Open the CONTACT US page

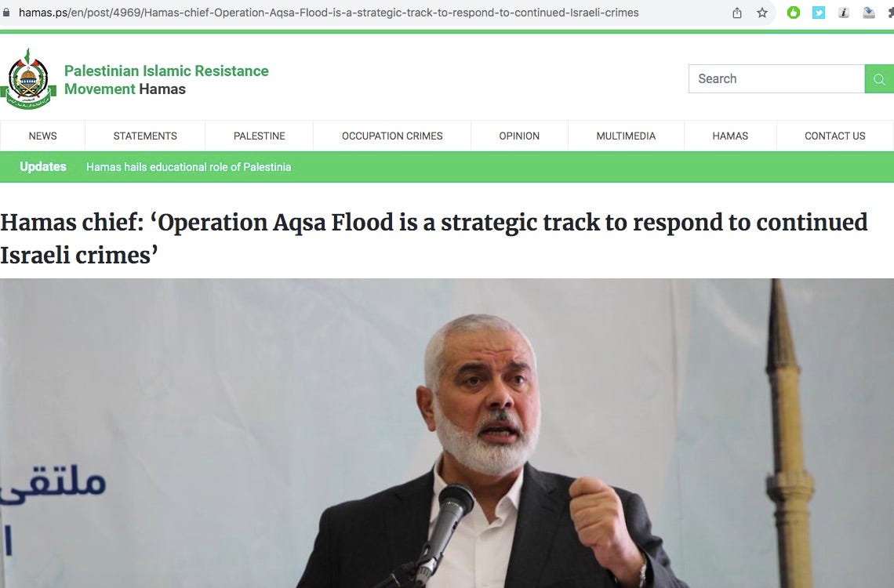pos(834,136)
